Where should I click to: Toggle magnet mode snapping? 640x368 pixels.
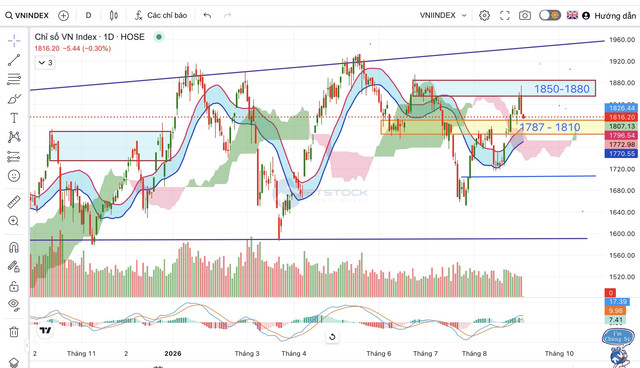[14, 247]
